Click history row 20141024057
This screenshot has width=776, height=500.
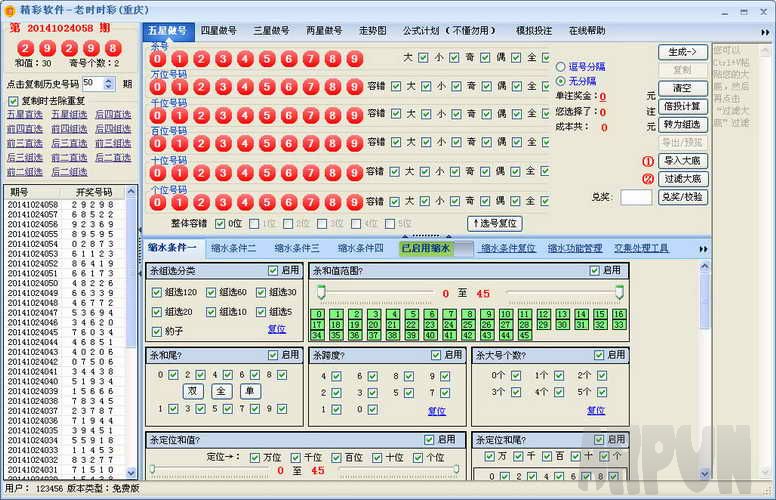[x=64, y=214]
